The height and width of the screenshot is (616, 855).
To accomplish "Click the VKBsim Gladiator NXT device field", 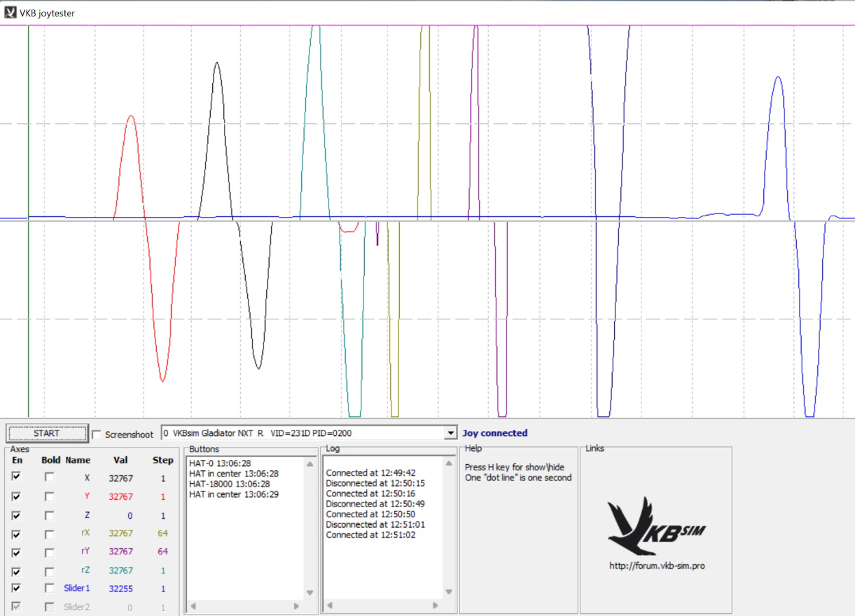I will 301,433.
